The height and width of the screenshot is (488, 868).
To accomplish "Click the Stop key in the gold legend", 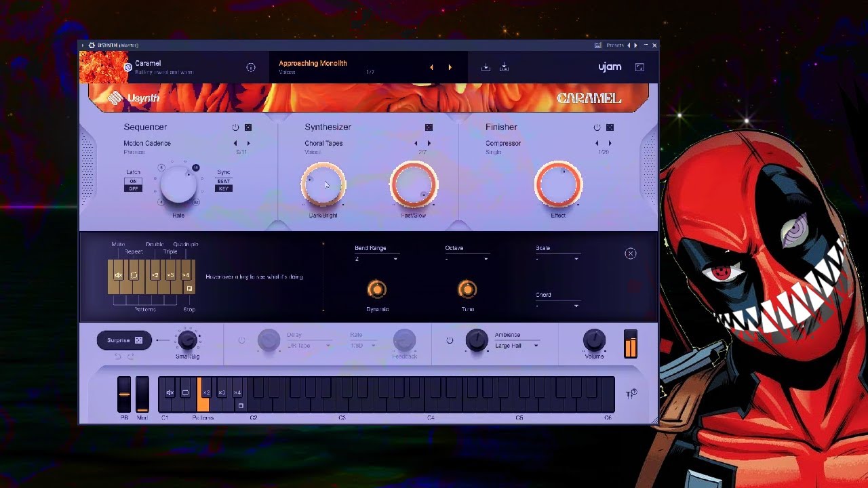I will tap(189, 289).
